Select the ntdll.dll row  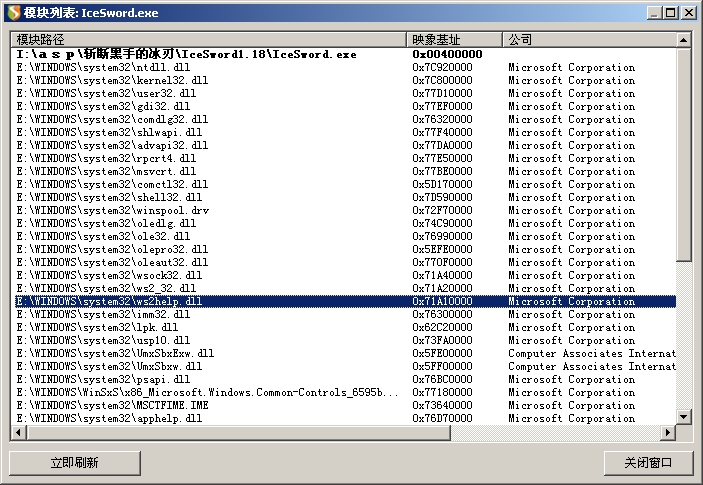[x=344, y=67]
